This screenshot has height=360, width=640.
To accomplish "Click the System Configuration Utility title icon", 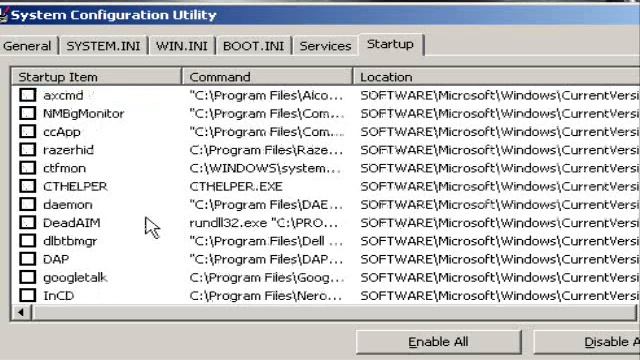I will coord(4,15).
